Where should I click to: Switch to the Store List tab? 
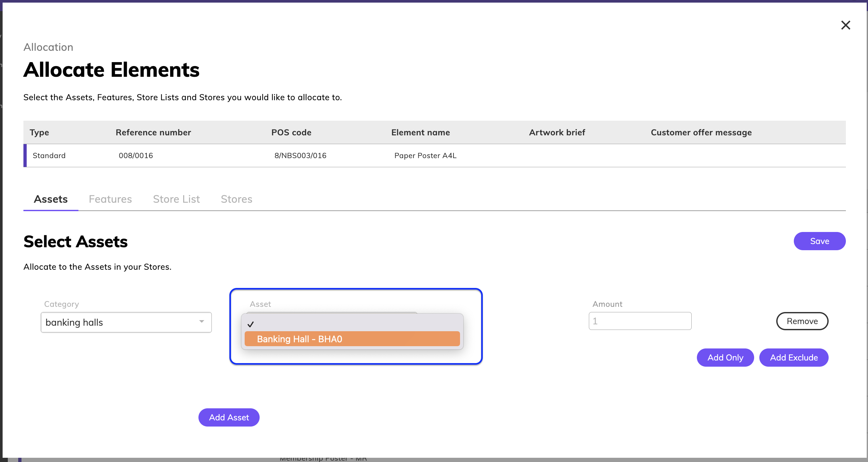pyautogui.click(x=176, y=199)
